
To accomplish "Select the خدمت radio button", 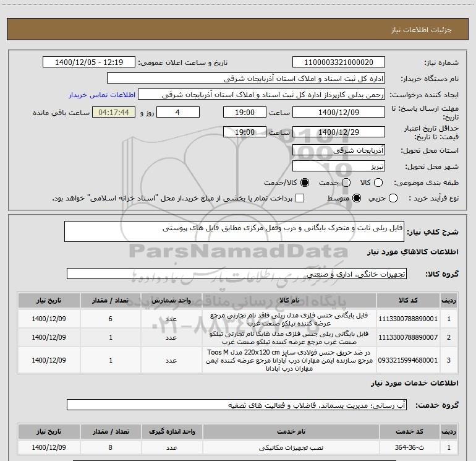I will click(346, 183).
